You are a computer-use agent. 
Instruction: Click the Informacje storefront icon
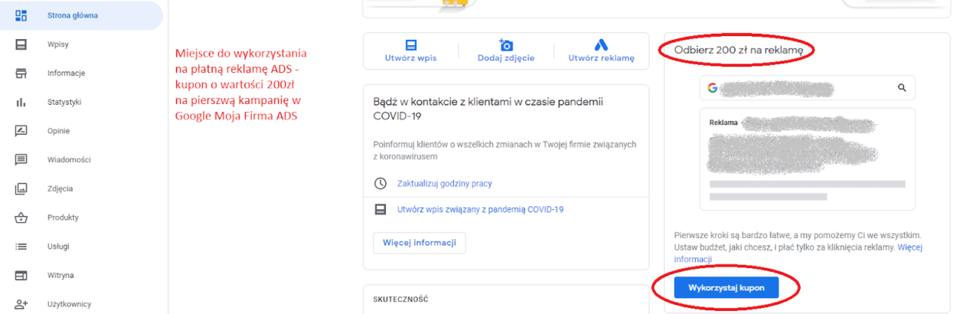click(21, 73)
